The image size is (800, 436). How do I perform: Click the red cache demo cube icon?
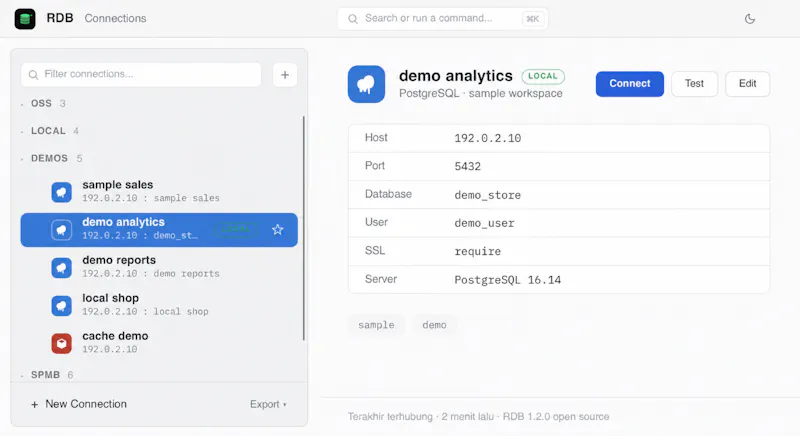click(62, 344)
